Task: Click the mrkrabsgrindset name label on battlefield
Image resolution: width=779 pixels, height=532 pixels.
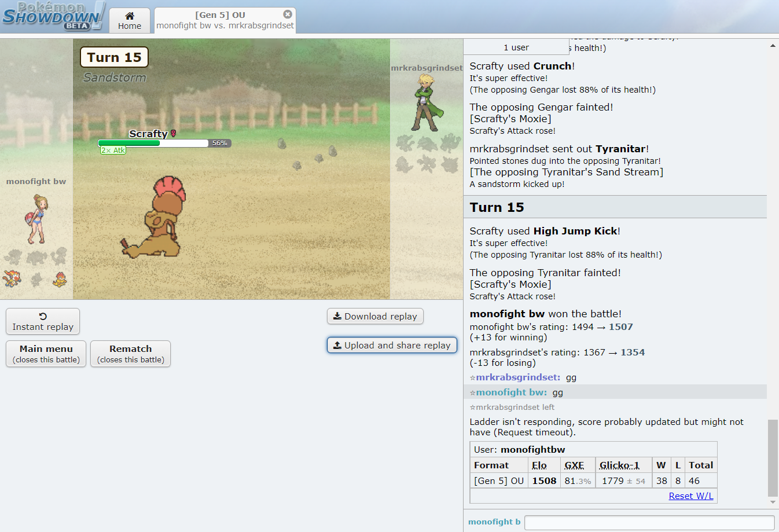Action: click(427, 68)
